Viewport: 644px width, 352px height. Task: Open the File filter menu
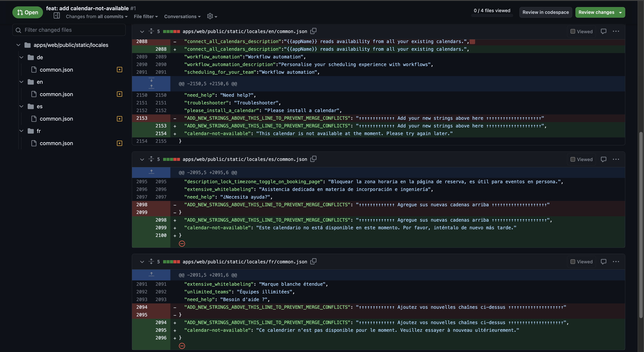tap(146, 16)
